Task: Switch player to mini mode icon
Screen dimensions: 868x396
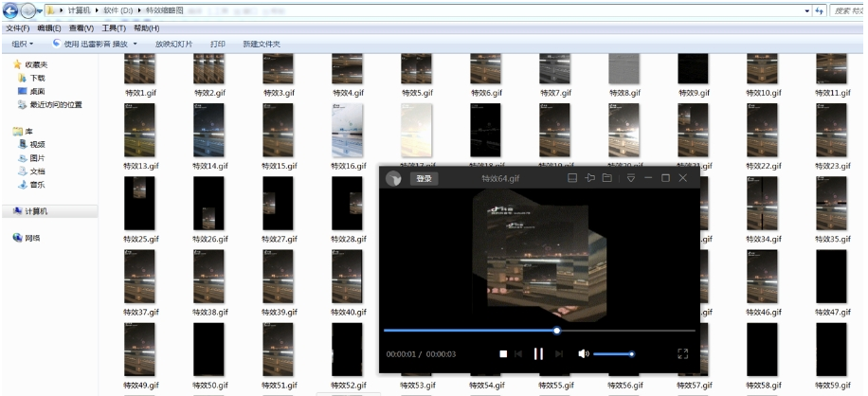Action: point(571,178)
